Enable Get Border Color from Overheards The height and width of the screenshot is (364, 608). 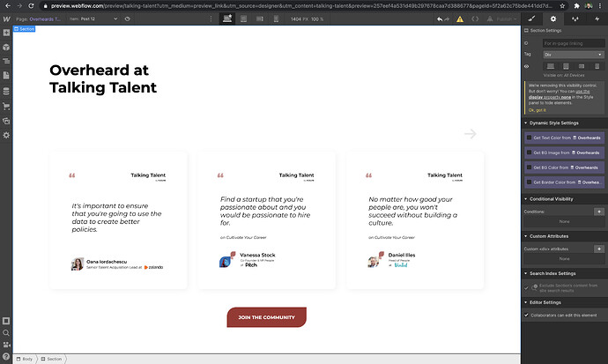pos(529,182)
